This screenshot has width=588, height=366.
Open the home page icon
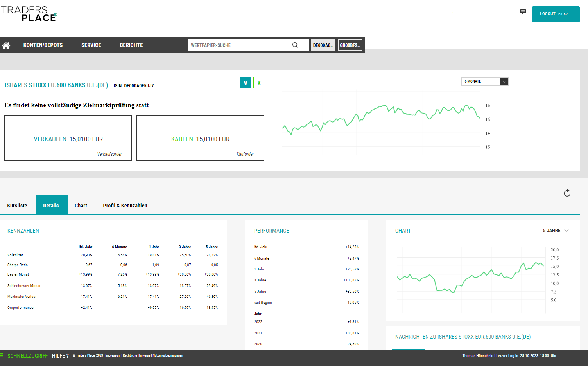point(6,45)
